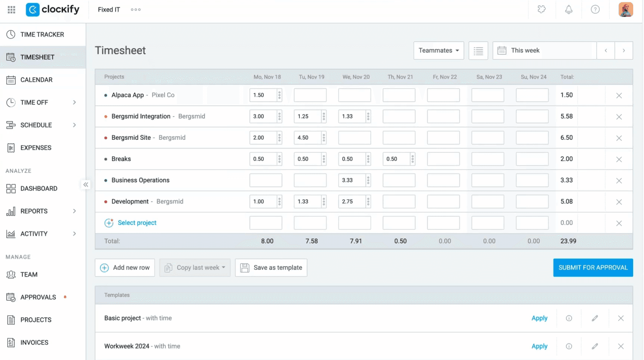Expand Time Off submenu chevron
Screen dimensions: 644x360
point(74,102)
